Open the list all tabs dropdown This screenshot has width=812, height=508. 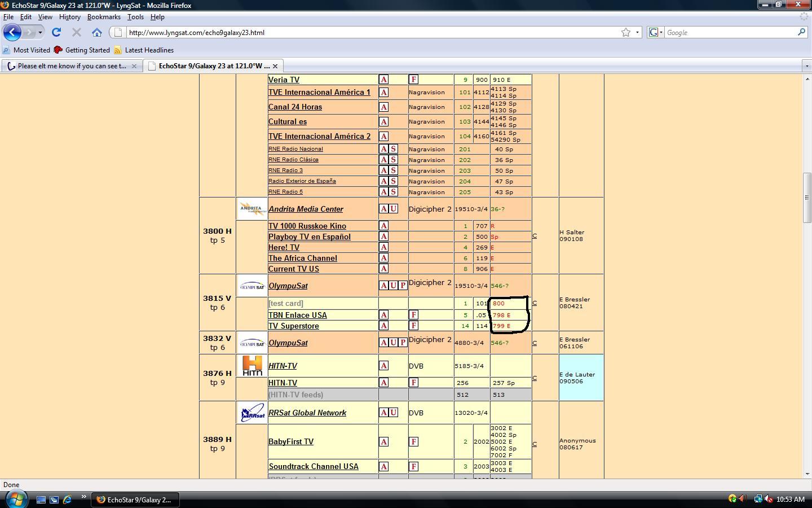point(806,66)
